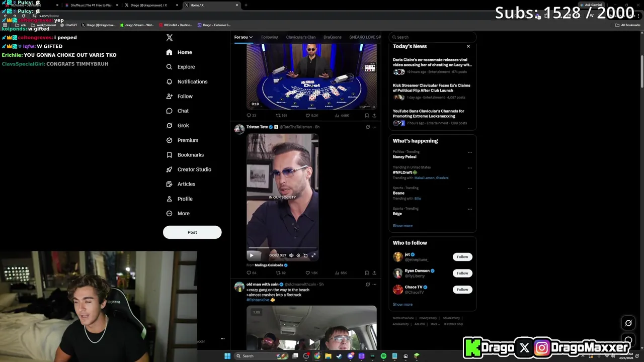Click the X logo in sidebar
This screenshot has height=362, width=644.
170,38
